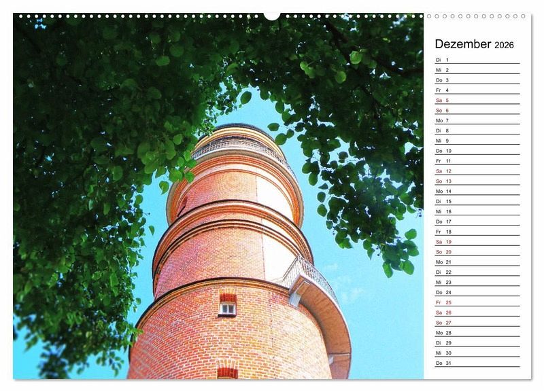Click the Sa 19 entry line
The width and height of the screenshot is (544, 392).
(x=477, y=242)
